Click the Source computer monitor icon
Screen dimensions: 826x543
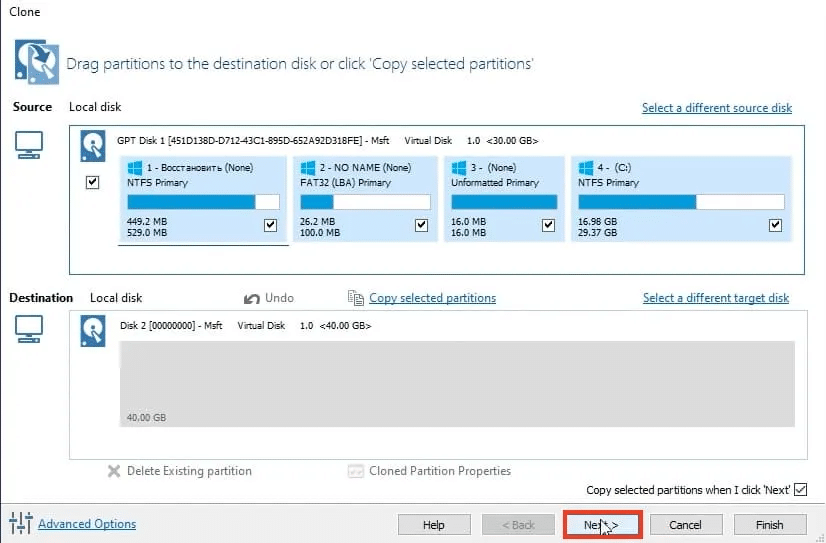[x=30, y=146]
